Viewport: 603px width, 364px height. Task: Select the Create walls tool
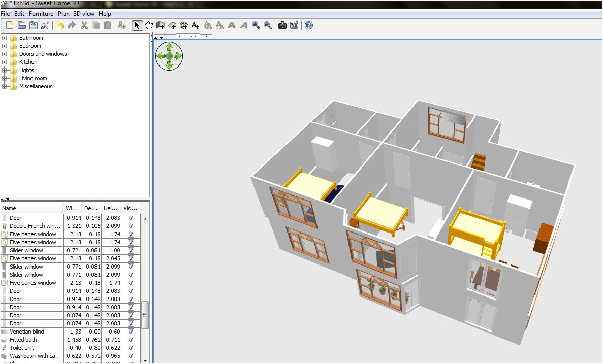[160, 25]
